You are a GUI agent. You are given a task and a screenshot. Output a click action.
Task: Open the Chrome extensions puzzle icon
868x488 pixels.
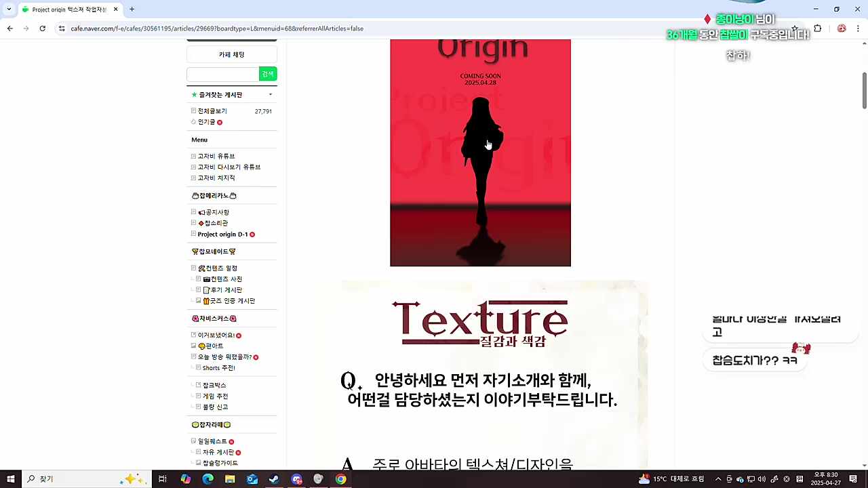818,28
